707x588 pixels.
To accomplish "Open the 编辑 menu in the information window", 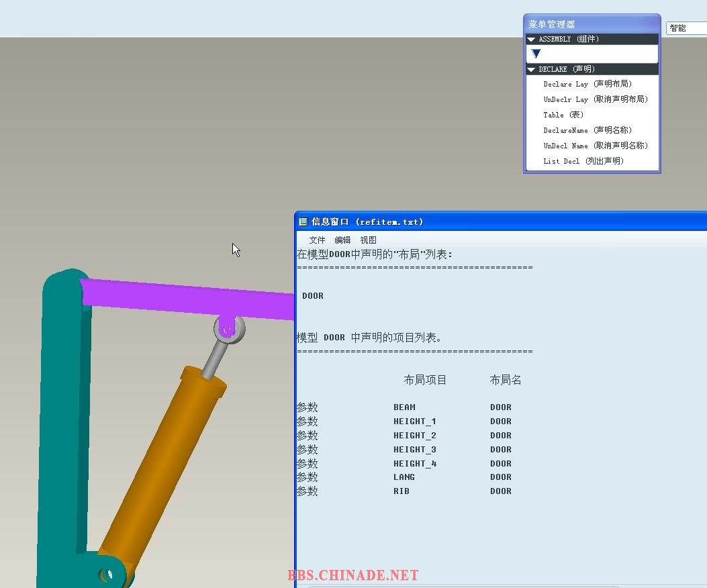I will coord(342,240).
